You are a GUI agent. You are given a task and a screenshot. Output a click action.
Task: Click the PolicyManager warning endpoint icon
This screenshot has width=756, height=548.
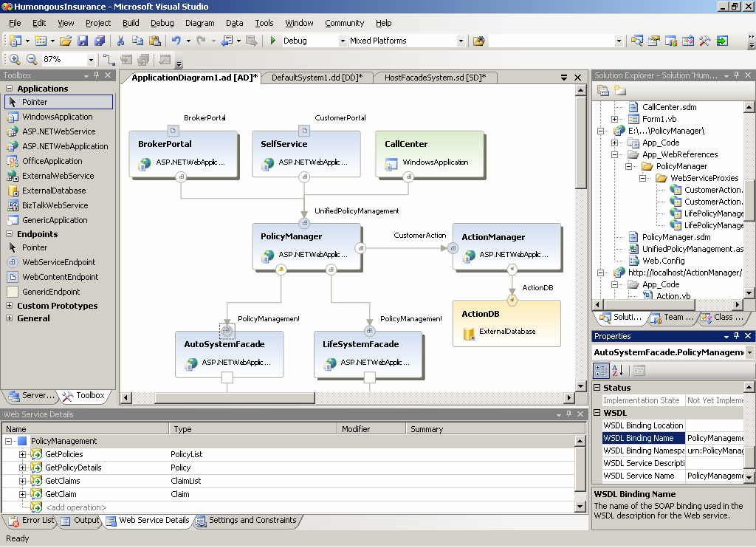[x=281, y=270]
